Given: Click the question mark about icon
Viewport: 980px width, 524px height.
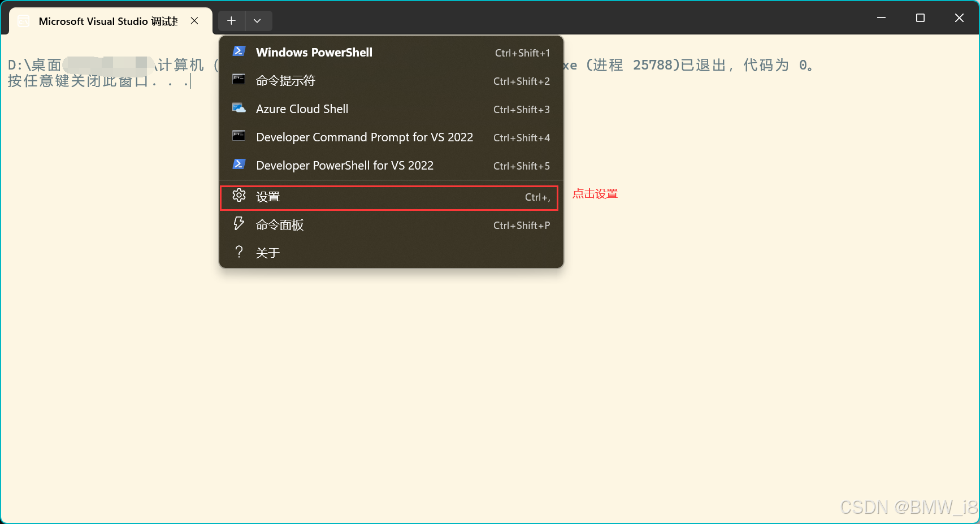Looking at the screenshot, I should click(x=239, y=252).
